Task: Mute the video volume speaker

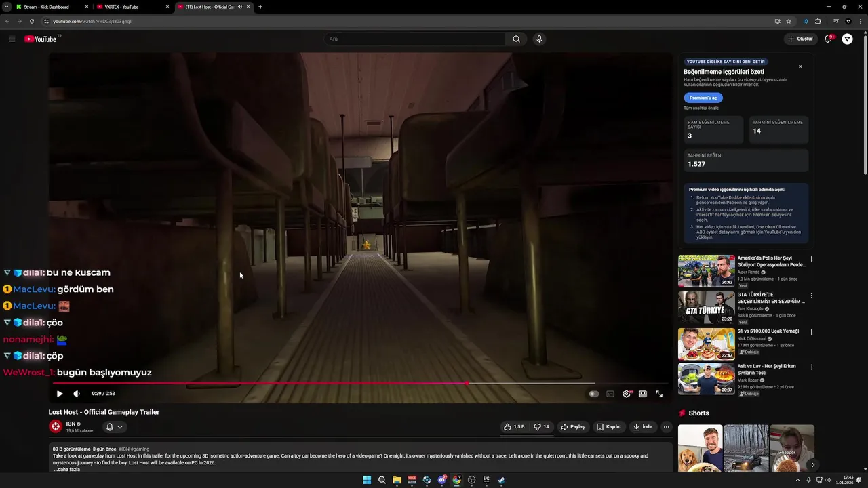Action: pyautogui.click(x=77, y=394)
